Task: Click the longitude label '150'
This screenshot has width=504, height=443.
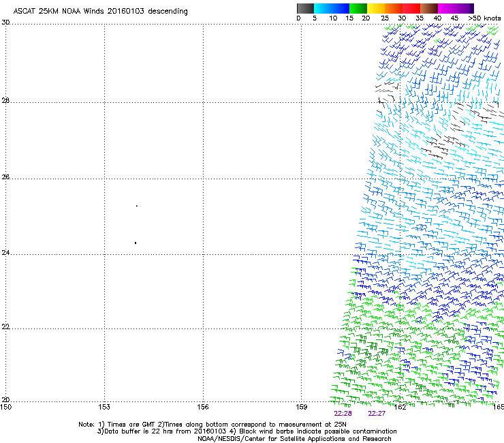Action: (x=5, y=408)
